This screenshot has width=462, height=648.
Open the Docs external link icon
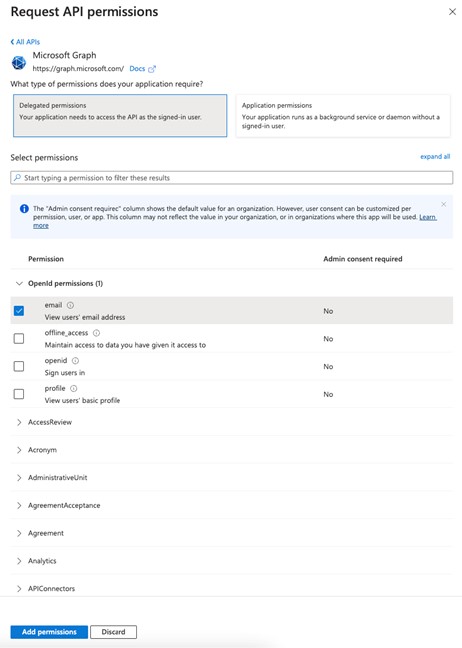click(x=152, y=69)
